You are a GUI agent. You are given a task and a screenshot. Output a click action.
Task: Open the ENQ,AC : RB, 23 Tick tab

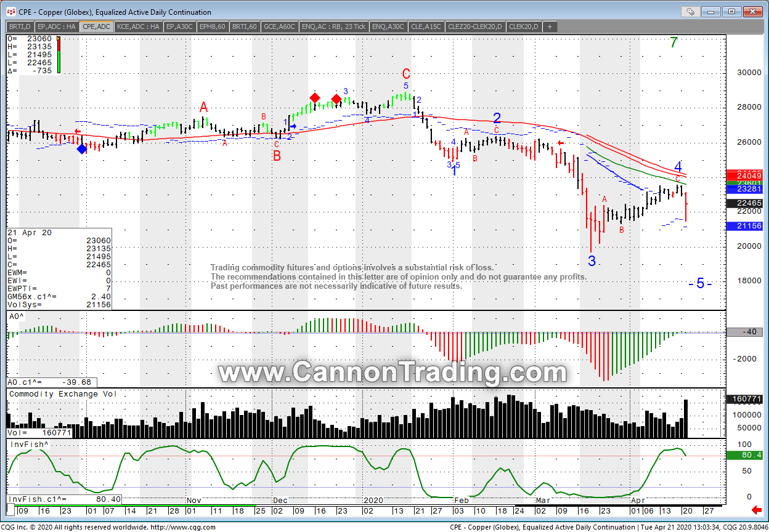pyautogui.click(x=334, y=26)
